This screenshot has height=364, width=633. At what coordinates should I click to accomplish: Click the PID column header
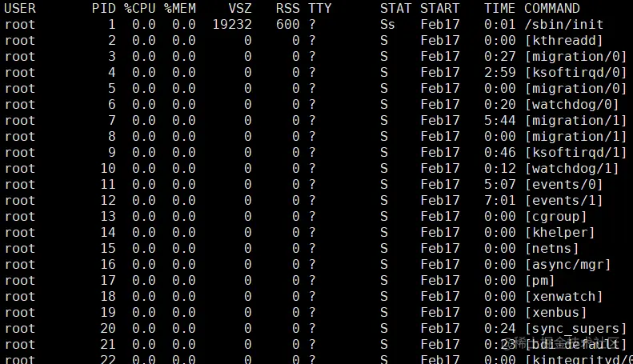point(104,9)
